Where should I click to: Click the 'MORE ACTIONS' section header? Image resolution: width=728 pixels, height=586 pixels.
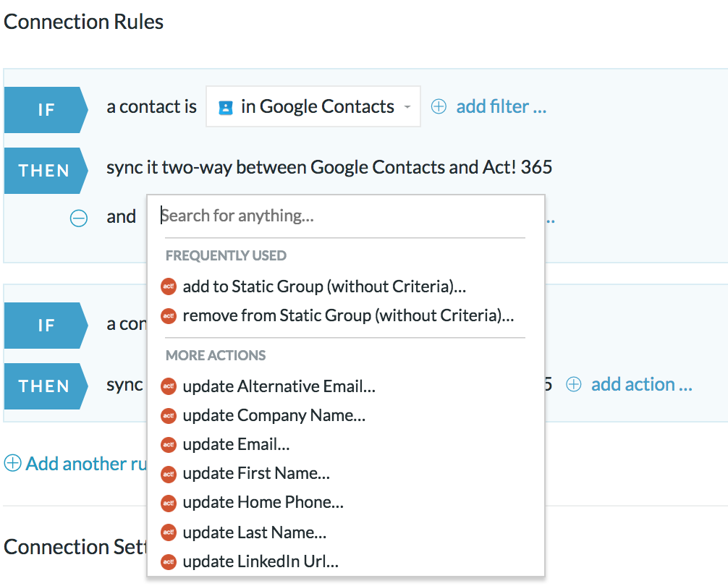point(216,355)
